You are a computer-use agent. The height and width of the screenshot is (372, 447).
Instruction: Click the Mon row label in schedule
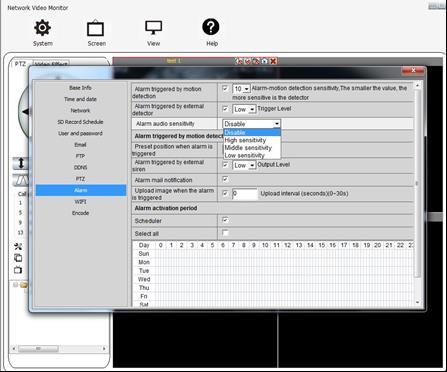[144, 262]
